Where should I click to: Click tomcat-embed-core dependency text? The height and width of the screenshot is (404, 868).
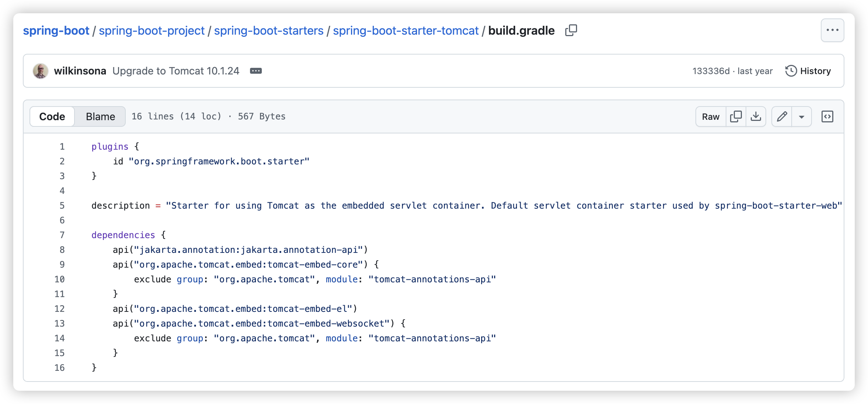pos(249,264)
